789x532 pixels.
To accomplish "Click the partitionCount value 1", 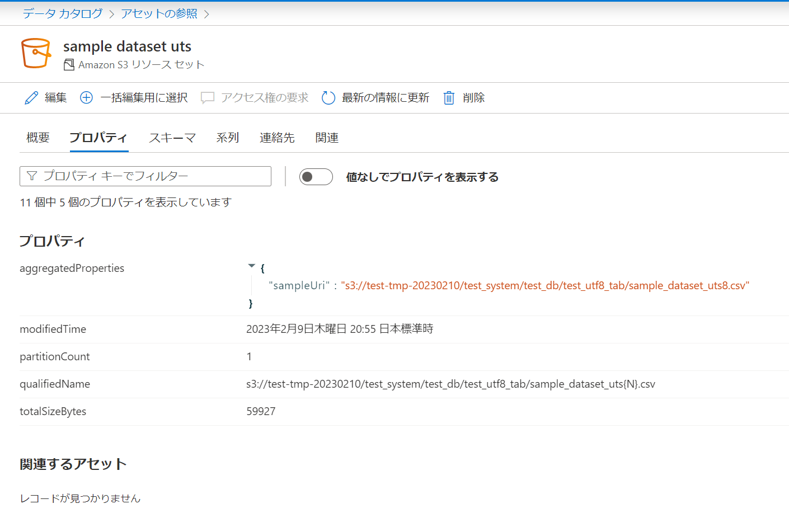I will tap(249, 356).
